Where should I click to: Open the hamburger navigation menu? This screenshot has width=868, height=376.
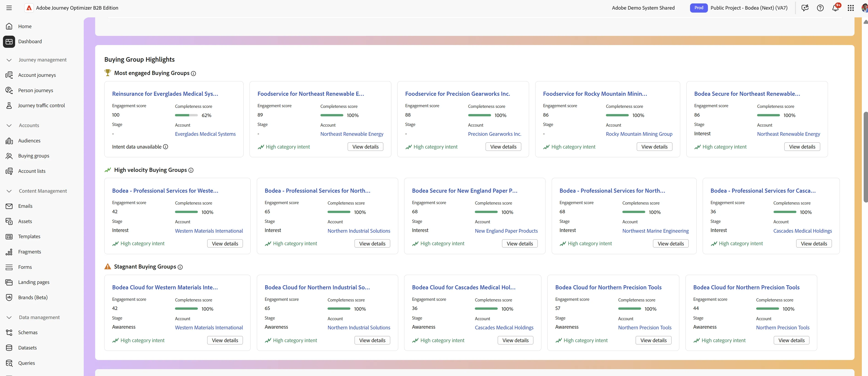pos(9,8)
